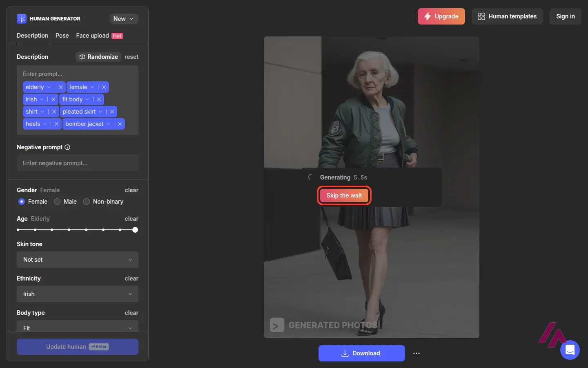
Task: Remove the fit body tag
Action: coord(99,99)
